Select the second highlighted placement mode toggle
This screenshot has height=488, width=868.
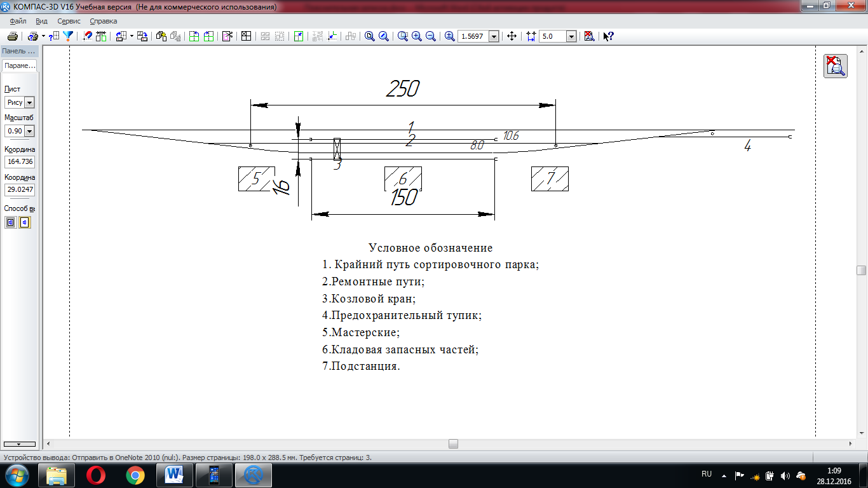(x=25, y=222)
